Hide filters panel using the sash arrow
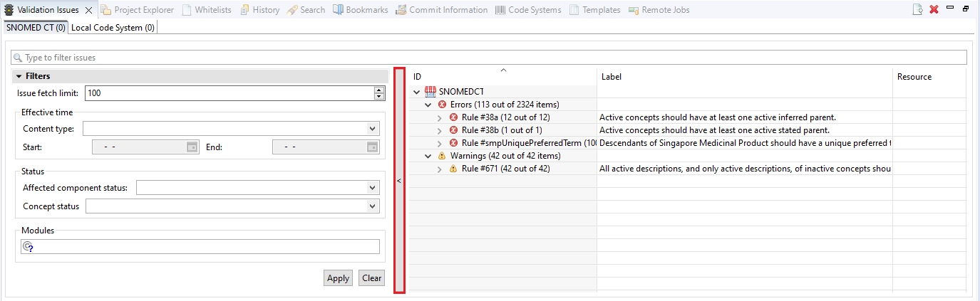 [x=399, y=181]
